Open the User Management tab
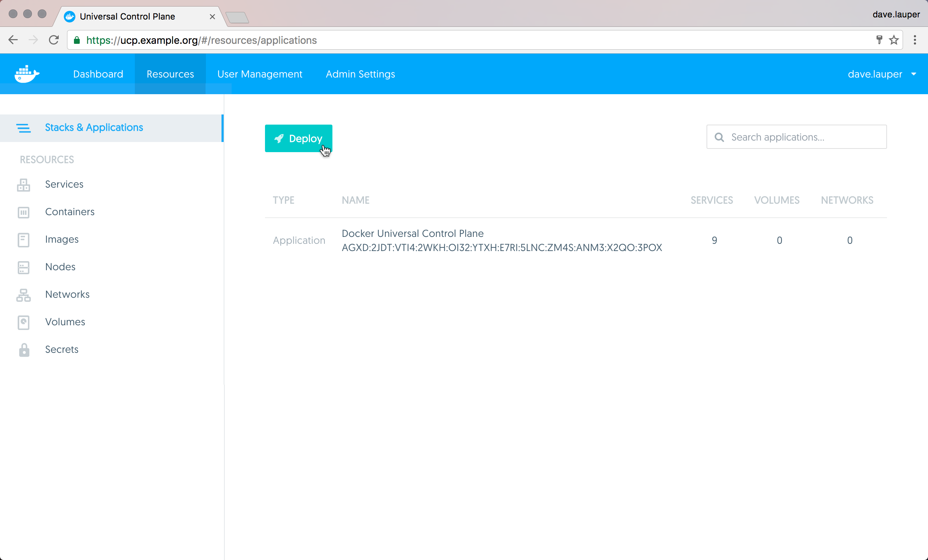The image size is (928, 560). pyautogui.click(x=260, y=74)
